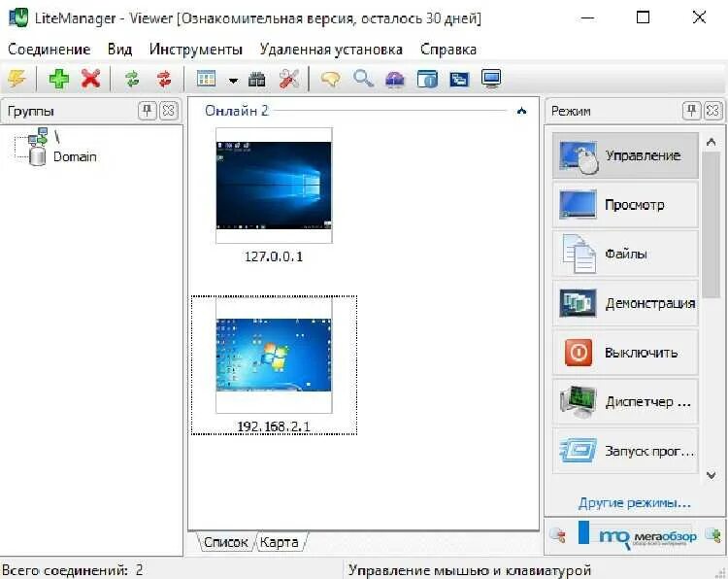Click the icon right of мегаобзор banner
728x579 pixels.
coord(713,535)
